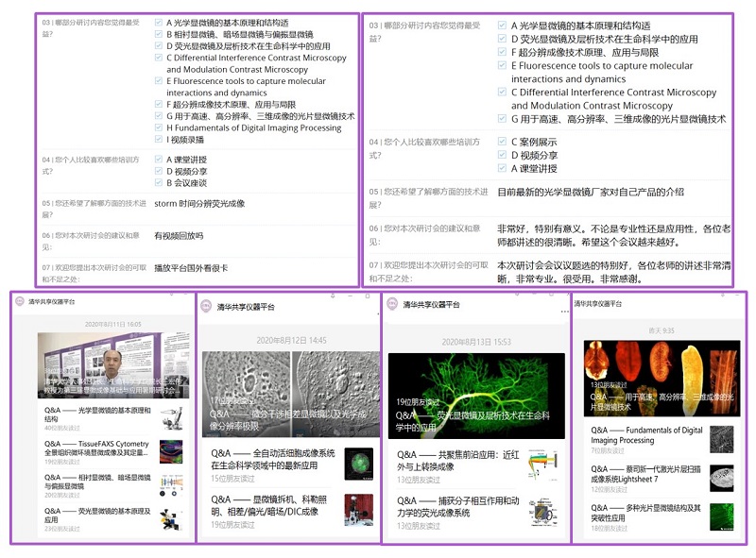The height and width of the screenshot is (558, 756).
Task: Click the Lightsheet 7 article thumbnail
Action: coord(720,477)
